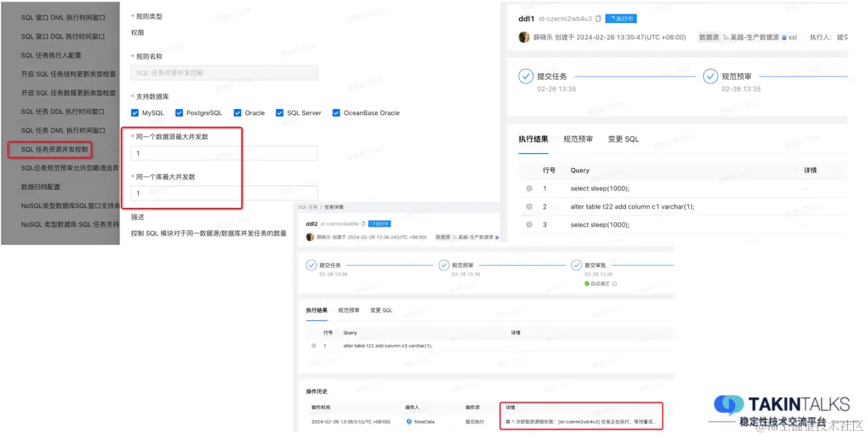Click the 规范预审 checkmark step in ddl2

(x=444, y=265)
